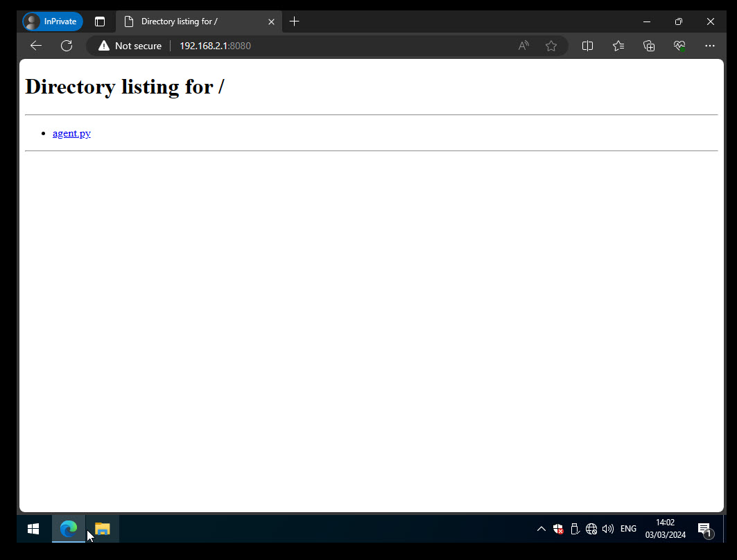The height and width of the screenshot is (560, 737).
Task: Open the Windows Start menu
Action: 33,529
